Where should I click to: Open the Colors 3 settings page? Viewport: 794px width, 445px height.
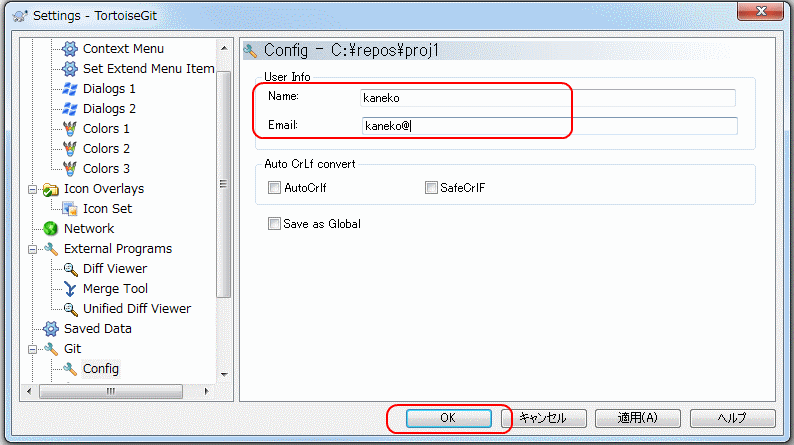[x=106, y=169]
